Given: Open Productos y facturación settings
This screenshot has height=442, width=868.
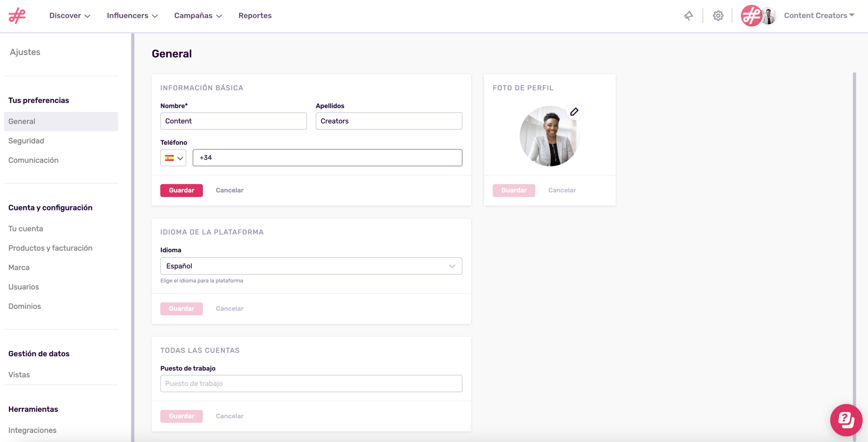Looking at the screenshot, I should tap(50, 248).
